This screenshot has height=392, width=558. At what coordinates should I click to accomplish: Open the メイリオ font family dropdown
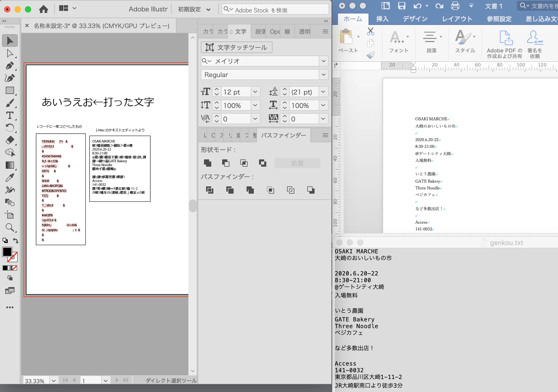click(323, 61)
